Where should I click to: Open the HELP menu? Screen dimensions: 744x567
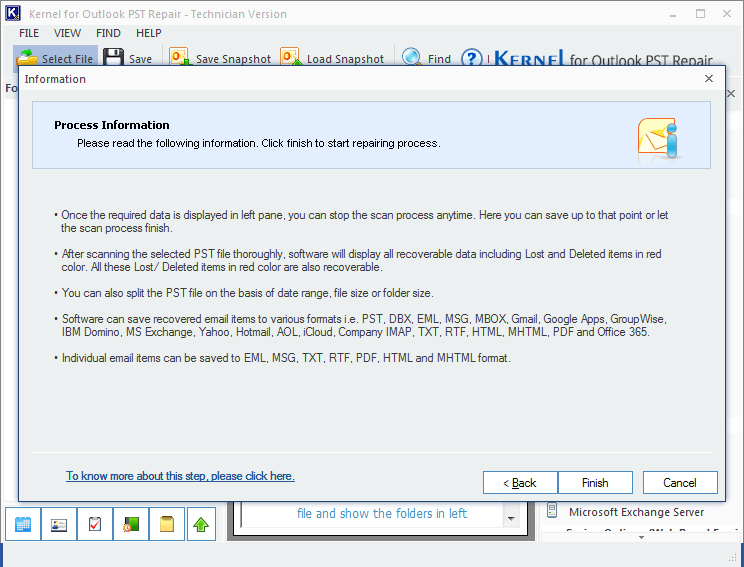point(149,33)
